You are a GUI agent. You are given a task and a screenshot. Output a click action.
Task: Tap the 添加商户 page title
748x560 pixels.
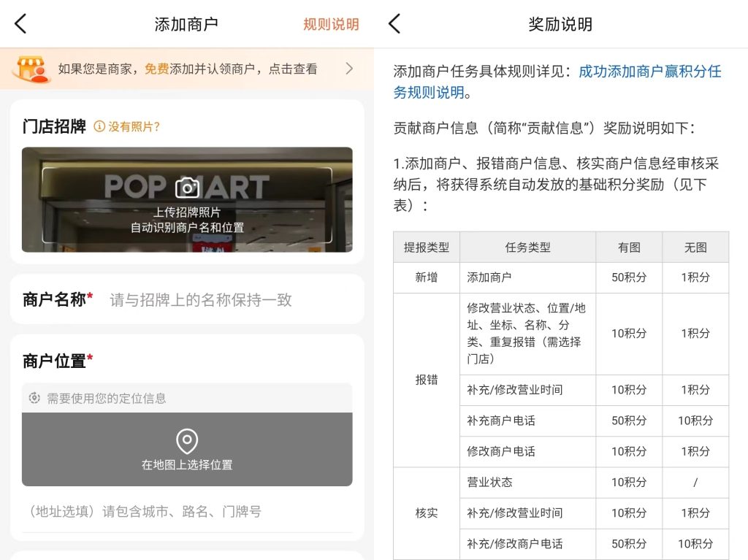click(186, 24)
